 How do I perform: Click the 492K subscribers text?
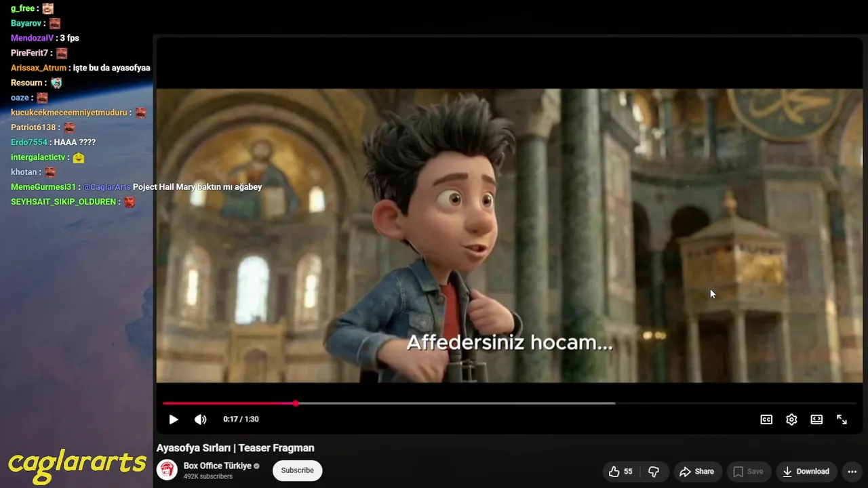click(208, 476)
